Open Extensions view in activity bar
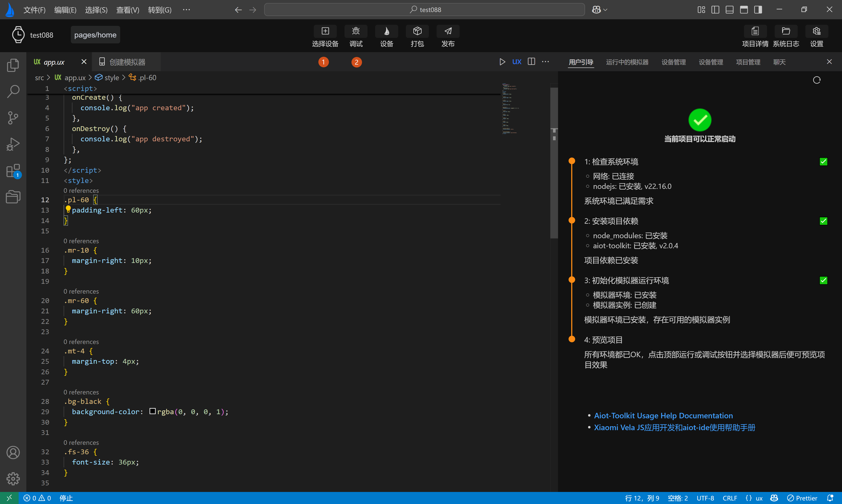The image size is (842, 504). tap(13, 170)
